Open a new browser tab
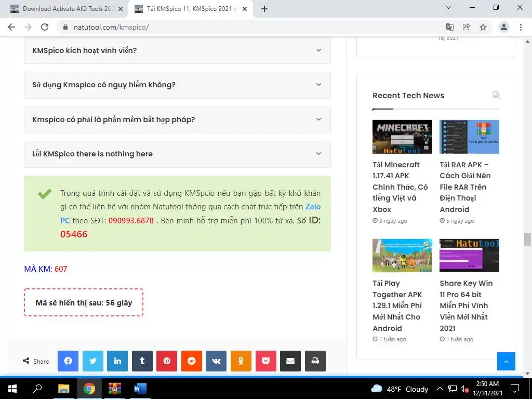 click(x=264, y=9)
